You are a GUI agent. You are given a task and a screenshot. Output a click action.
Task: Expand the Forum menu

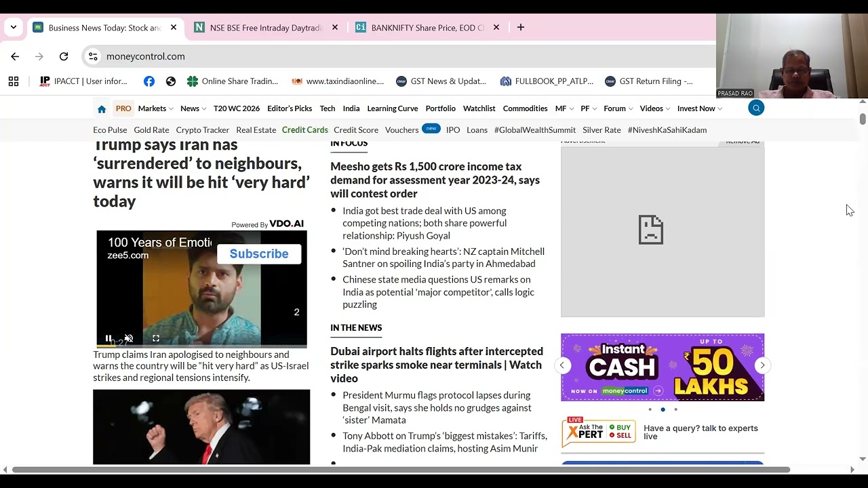[618, 108]
